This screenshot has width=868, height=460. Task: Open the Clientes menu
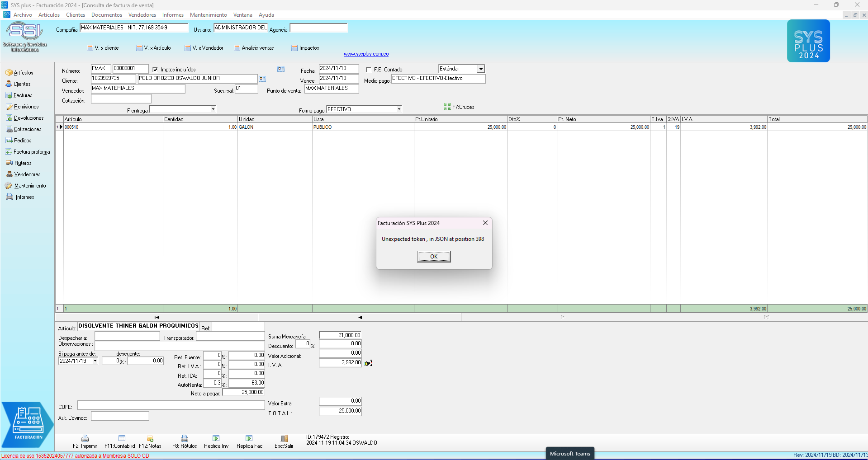[x=76, y=15]
